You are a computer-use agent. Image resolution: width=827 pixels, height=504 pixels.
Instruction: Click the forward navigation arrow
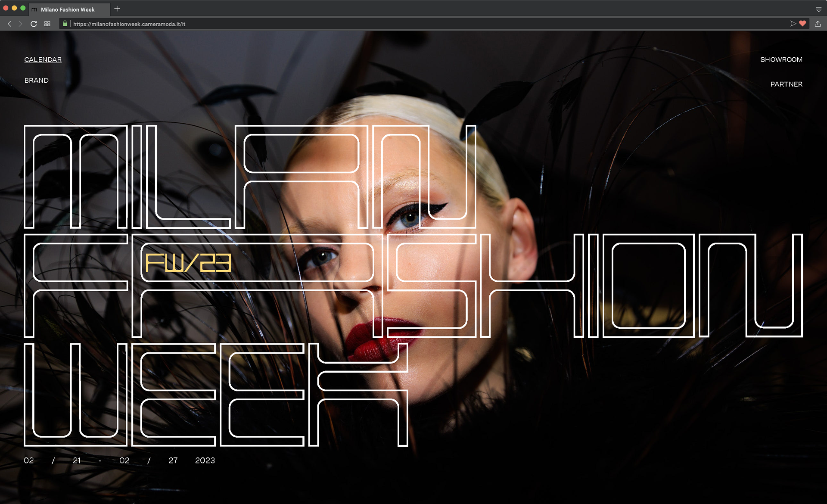[20, 24]
